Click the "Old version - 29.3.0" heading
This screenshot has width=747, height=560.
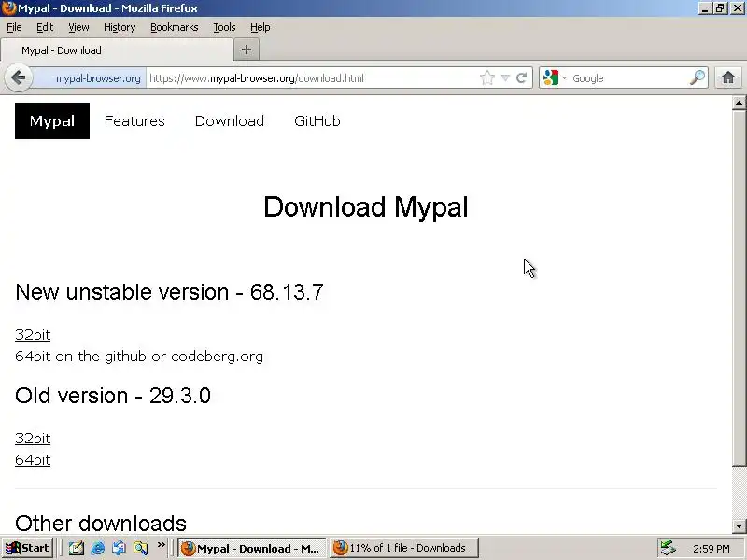(113, 396)
